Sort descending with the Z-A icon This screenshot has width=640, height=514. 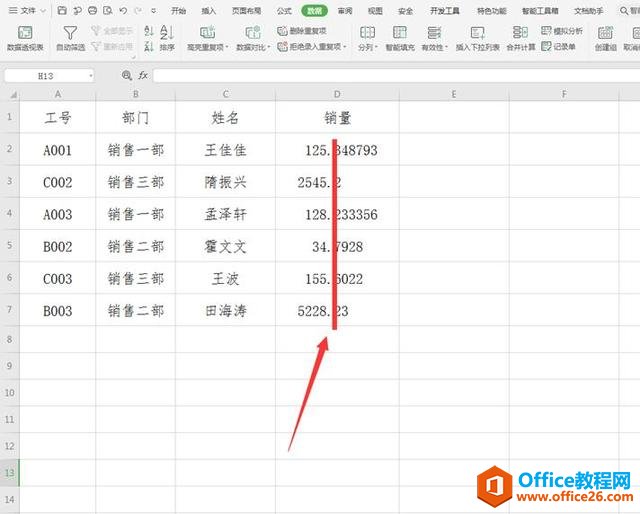point(149,47)
